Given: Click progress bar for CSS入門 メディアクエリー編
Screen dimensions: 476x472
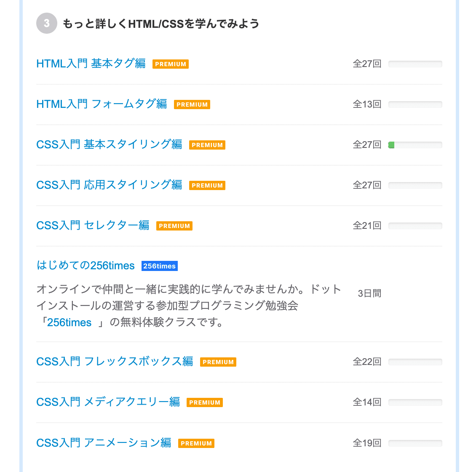Looking at the screenshot, I should [x=415, y=402].
